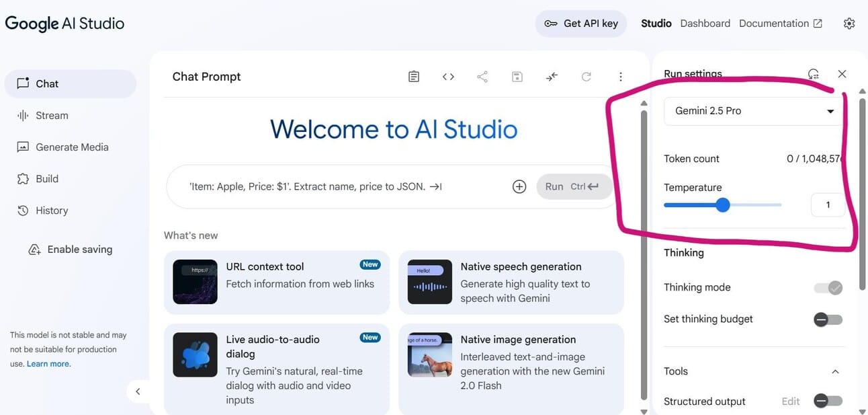
Task: Click the What's new heading
Action: click(191, 235)
